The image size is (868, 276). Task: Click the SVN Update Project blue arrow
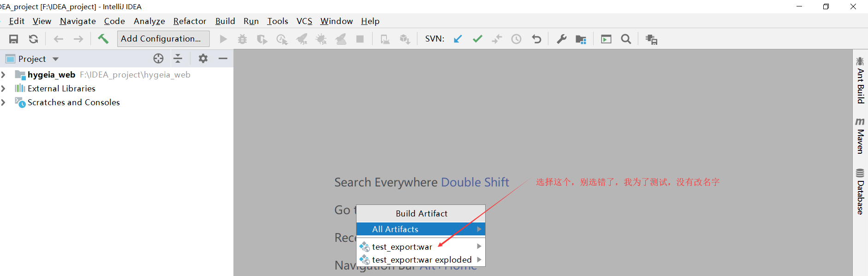458,39
